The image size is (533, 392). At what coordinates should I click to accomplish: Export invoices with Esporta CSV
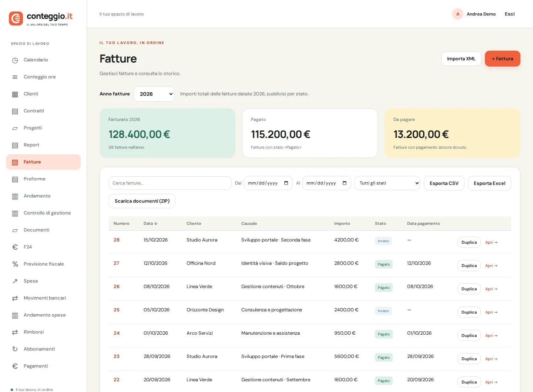tap(444, 183)
